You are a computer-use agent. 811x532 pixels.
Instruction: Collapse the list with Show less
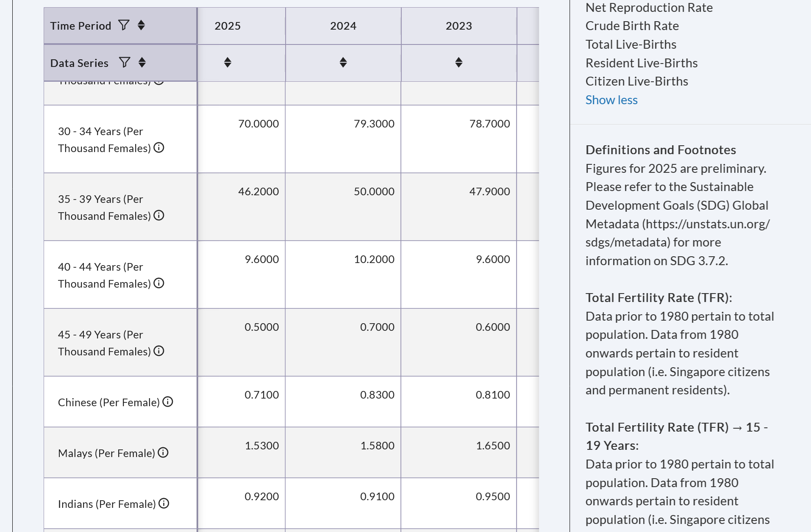611,100
